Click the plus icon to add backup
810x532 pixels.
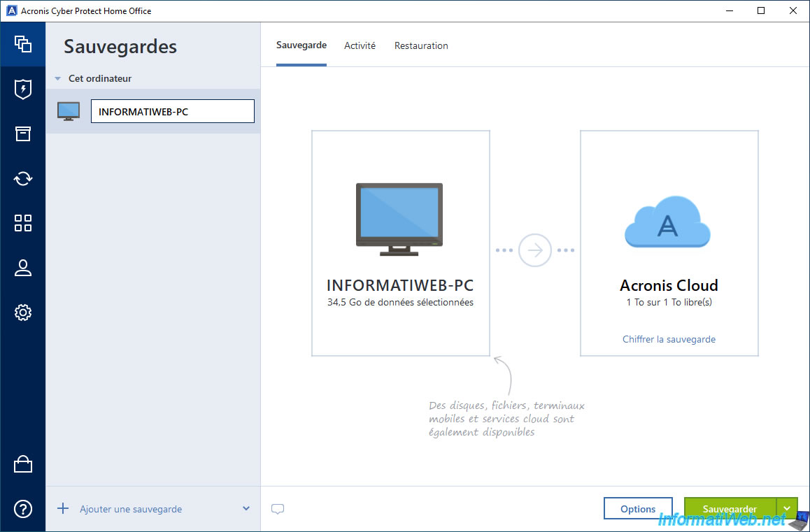coord(62,509)
